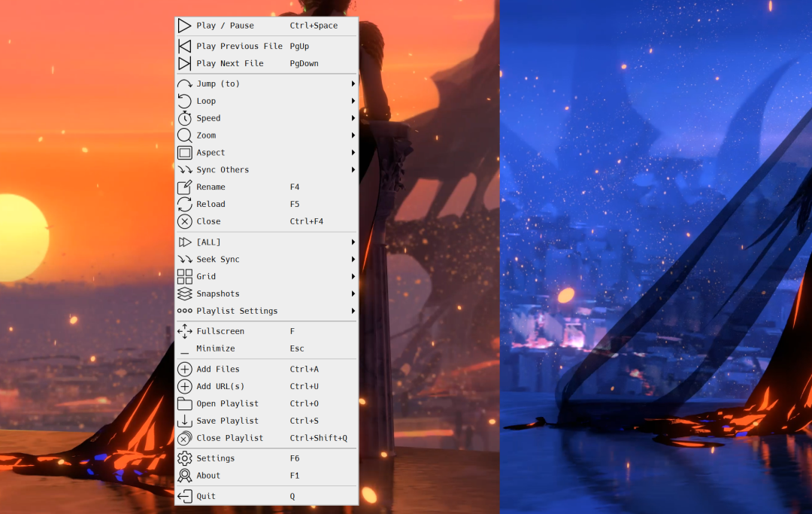
Task: Select Save Playlist entry
Action: (x=267, y=421)
